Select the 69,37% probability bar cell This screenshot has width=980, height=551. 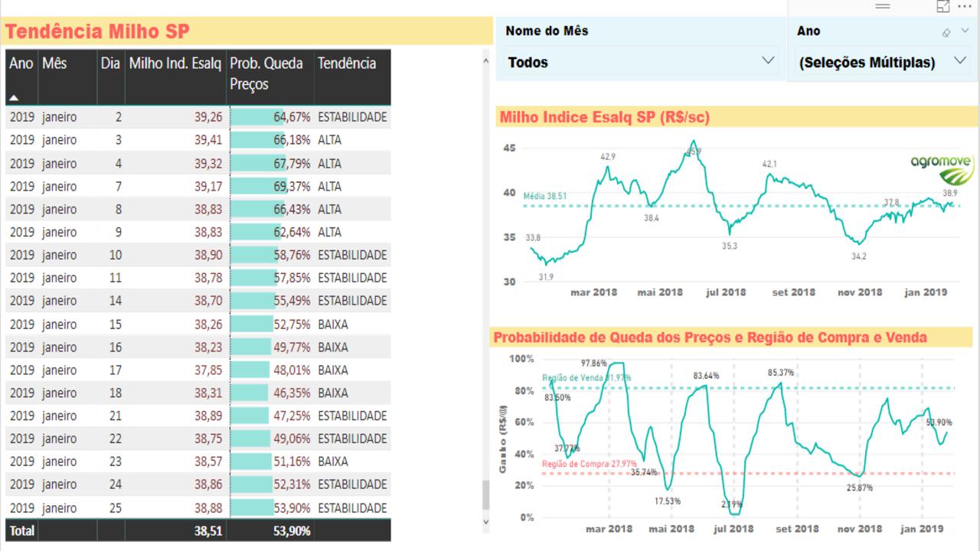pyautogui.click(x=270, y=186)
